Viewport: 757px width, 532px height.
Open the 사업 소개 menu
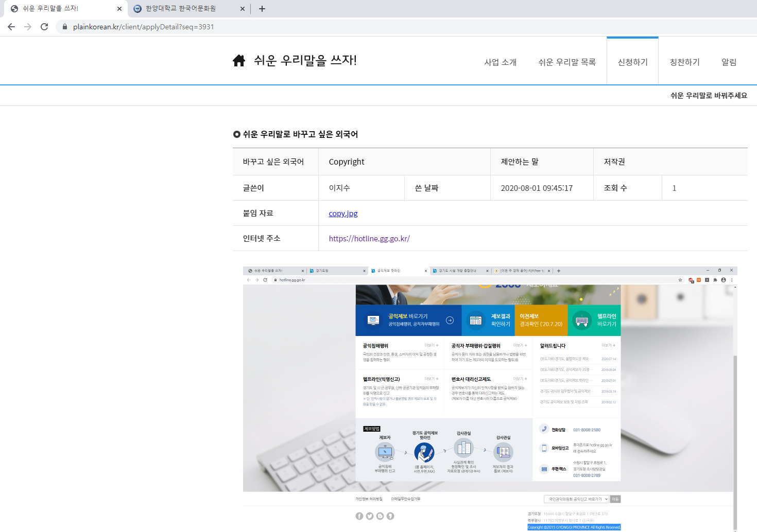point(500,62)
